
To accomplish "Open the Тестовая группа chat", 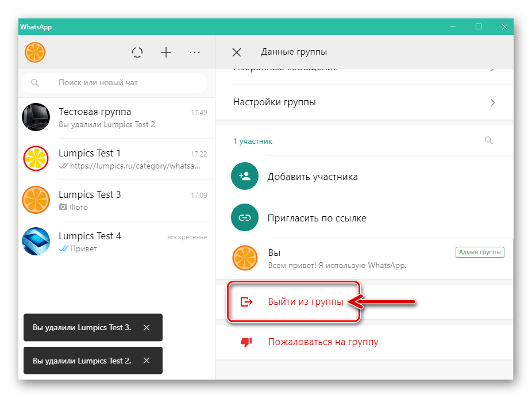I will (117, 117).
